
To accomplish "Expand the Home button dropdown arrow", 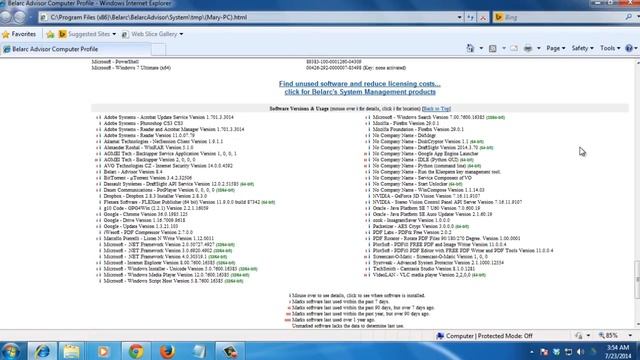I will tap(481, 48).
